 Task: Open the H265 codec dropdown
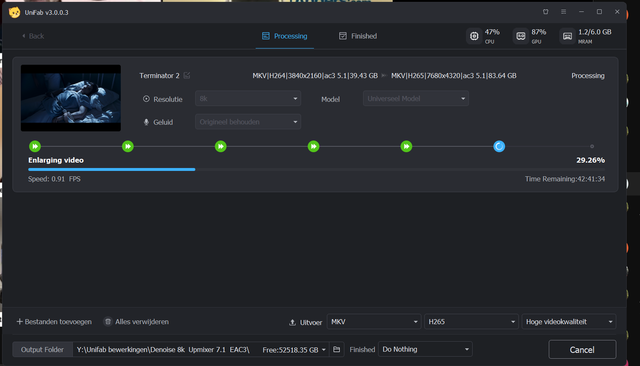pos(471,322)
